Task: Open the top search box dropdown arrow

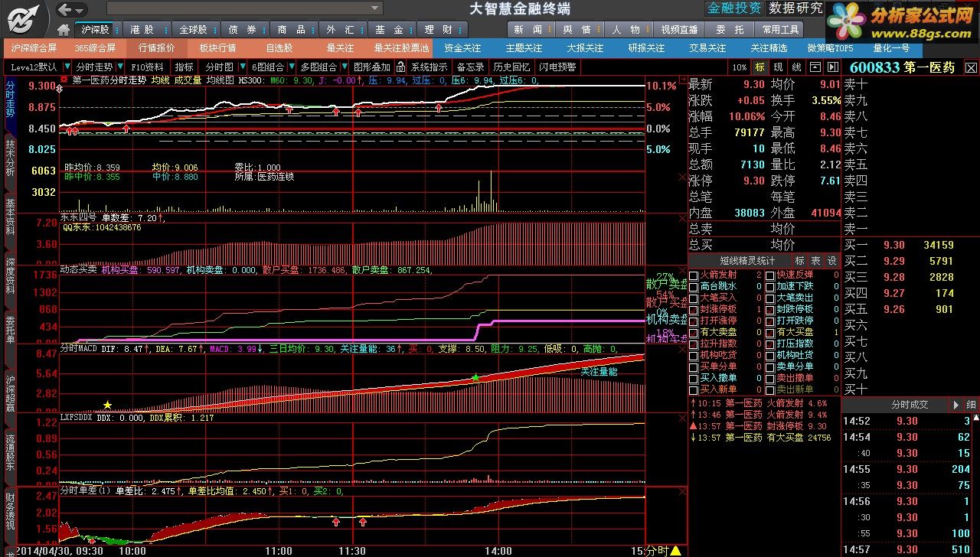Action: pyautogui.click(x=374, y=8)
